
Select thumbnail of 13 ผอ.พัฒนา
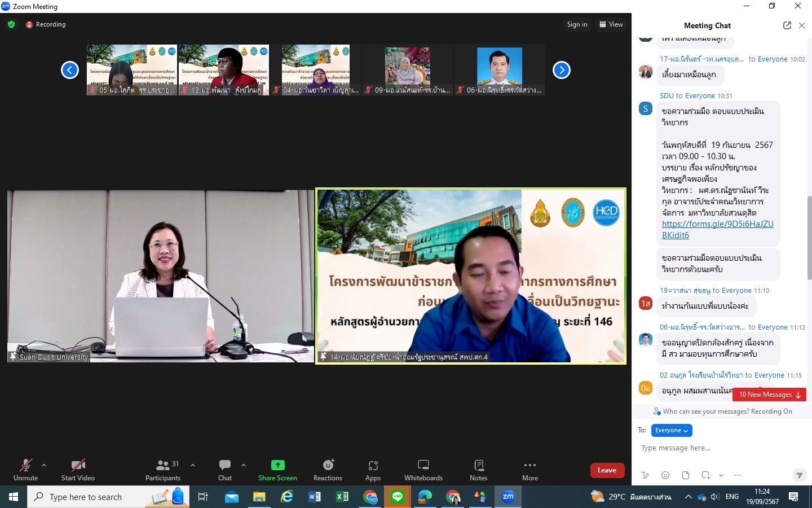point(224,70)
